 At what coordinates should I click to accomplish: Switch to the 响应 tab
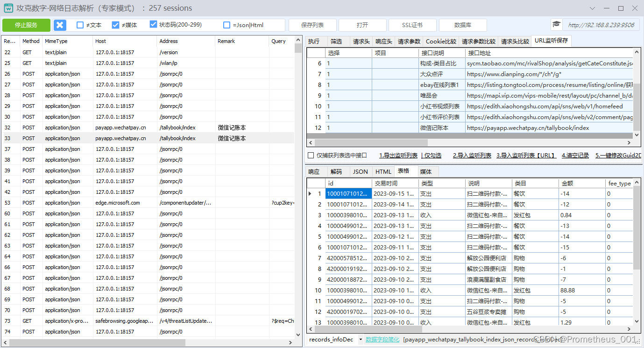coord(314,172)
